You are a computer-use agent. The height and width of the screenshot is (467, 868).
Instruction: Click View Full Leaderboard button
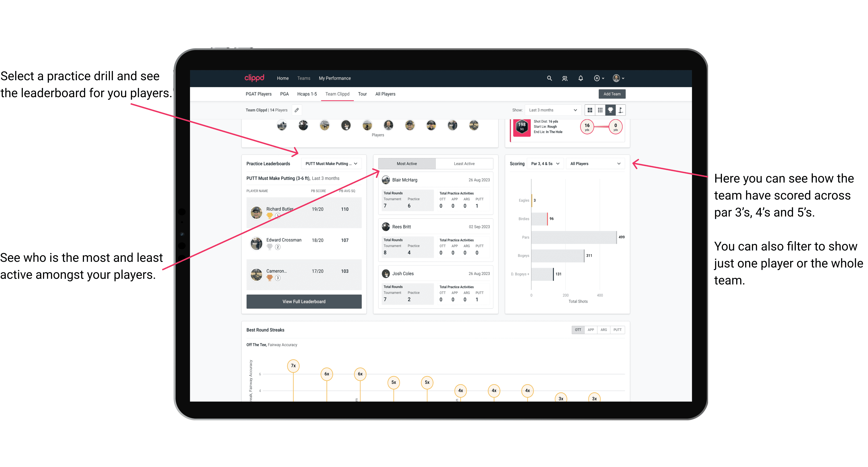[x=304, y=301]
